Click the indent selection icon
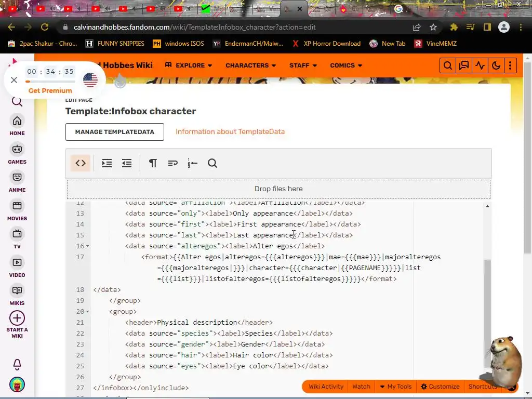The image size is (532, 399). pyautogui.click(x=107, y=163)
